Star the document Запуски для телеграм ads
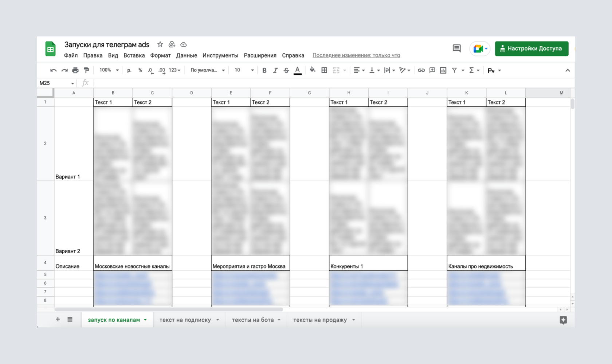Image resolution: width=612 pixels, height=364 pixels. (x=160, y=44)
